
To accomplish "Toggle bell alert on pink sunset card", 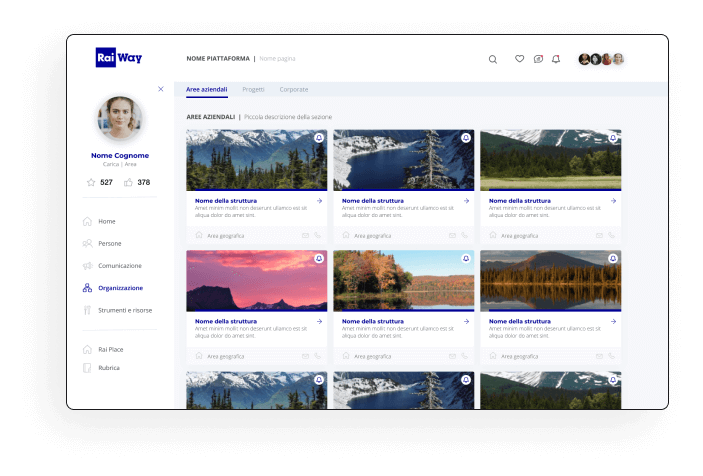I will coord(319,258).
